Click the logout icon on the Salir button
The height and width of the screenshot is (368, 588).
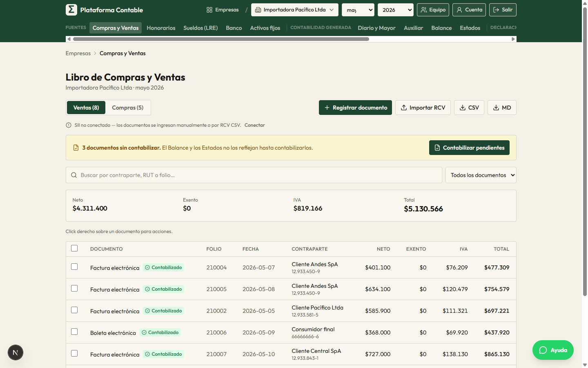[496, 10]
